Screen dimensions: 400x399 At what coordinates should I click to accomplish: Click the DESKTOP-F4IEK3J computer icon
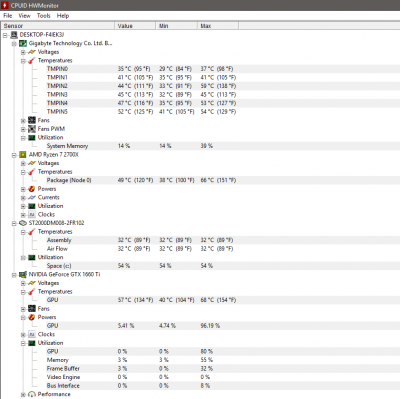point(14,35)
